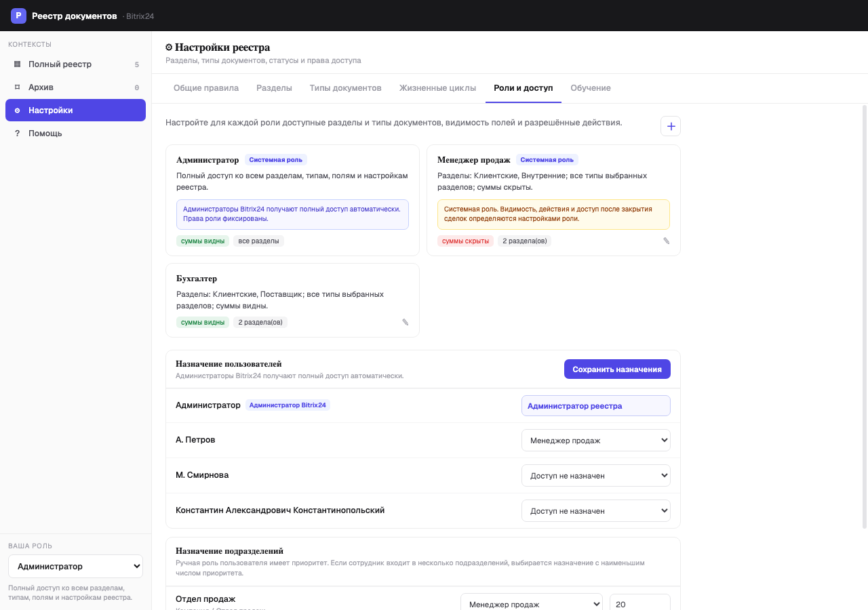Click Системная роль badge on Менеджер продаж
Screen dimensions: 868x610
(x=547, y=160)
